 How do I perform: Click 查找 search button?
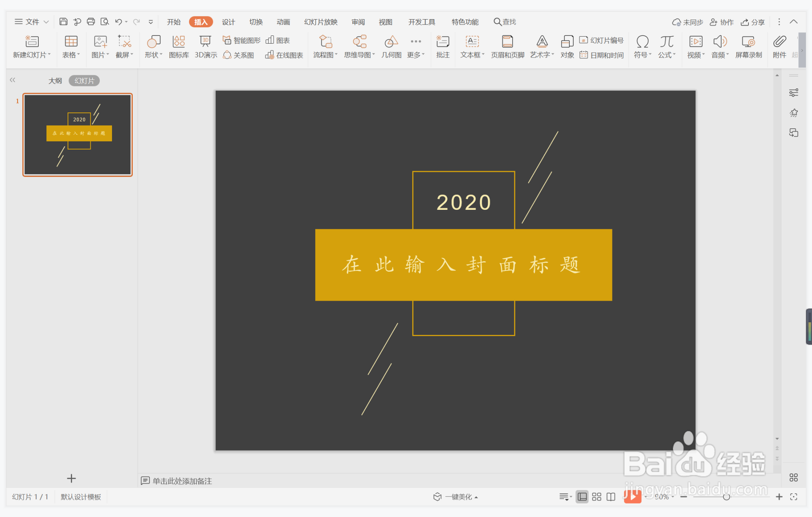point(505,22)
